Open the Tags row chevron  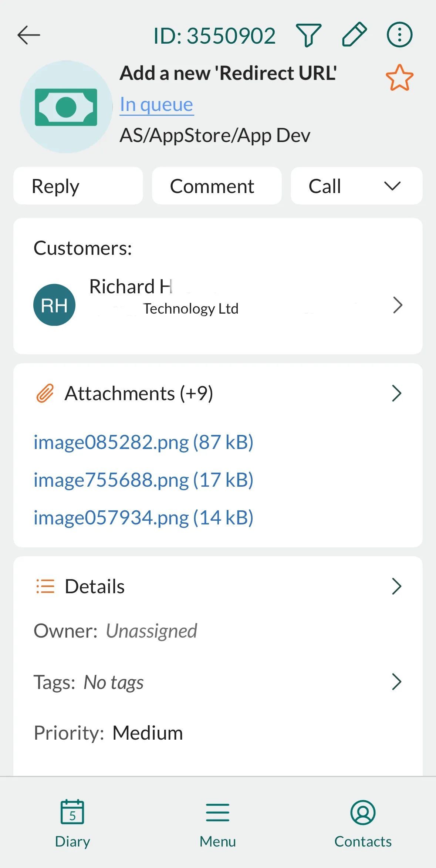[x=396, y=682]
